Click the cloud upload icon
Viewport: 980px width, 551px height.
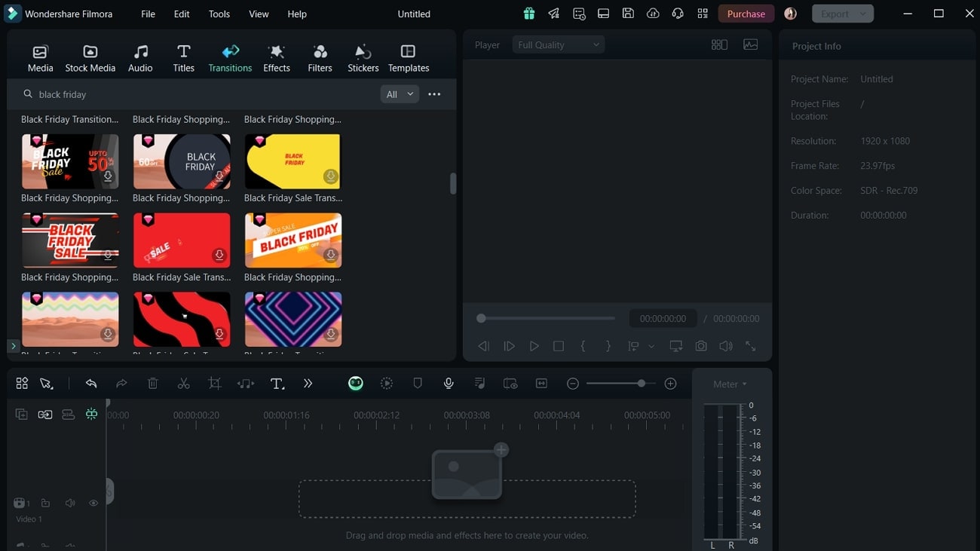click(653, 14)
